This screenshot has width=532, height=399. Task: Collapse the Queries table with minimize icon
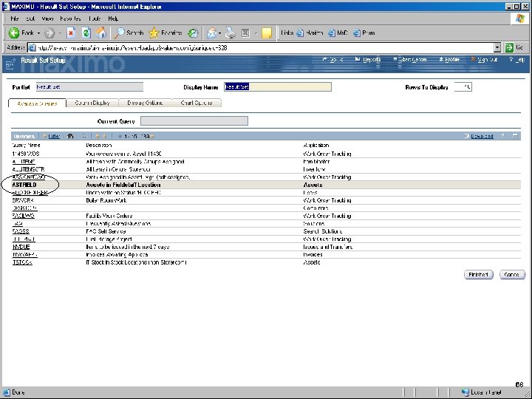pyautogui.click(x=515, y=136)
